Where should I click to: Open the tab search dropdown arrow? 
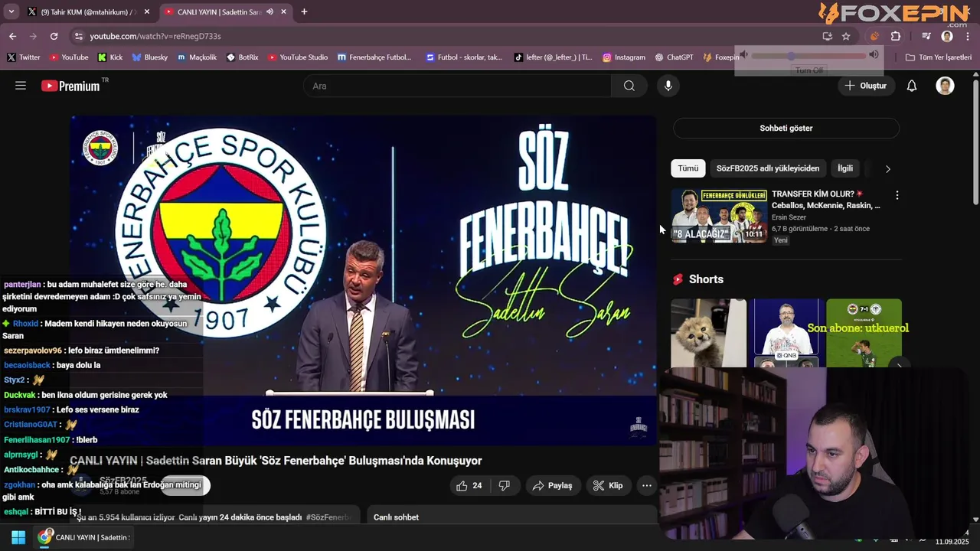click(11, 11)
